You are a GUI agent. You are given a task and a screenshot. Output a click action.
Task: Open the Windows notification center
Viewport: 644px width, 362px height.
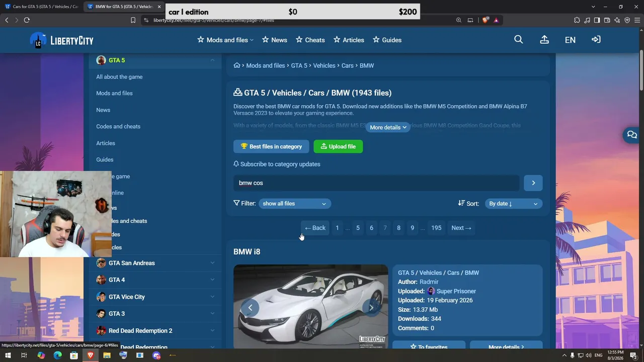[x=633, y=355]
